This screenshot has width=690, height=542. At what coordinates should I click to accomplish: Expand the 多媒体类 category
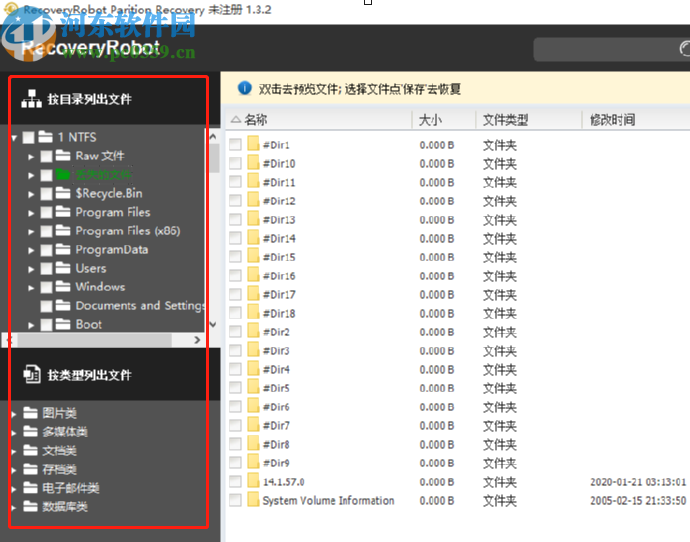click(13, 432)
